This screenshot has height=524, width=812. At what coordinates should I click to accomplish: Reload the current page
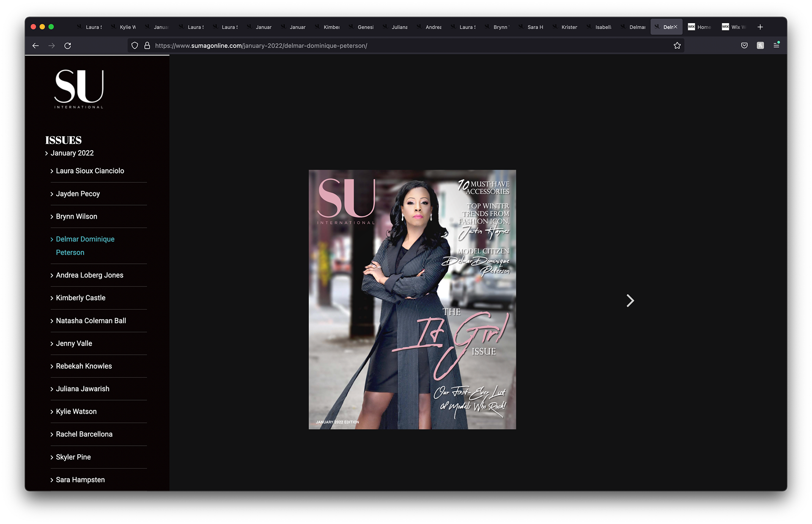[x=68, y=46]
